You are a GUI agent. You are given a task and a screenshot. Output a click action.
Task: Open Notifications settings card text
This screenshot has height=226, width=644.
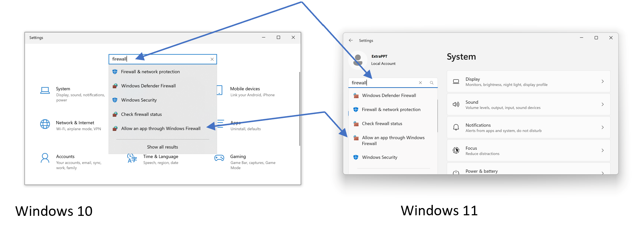click(503, 127)
